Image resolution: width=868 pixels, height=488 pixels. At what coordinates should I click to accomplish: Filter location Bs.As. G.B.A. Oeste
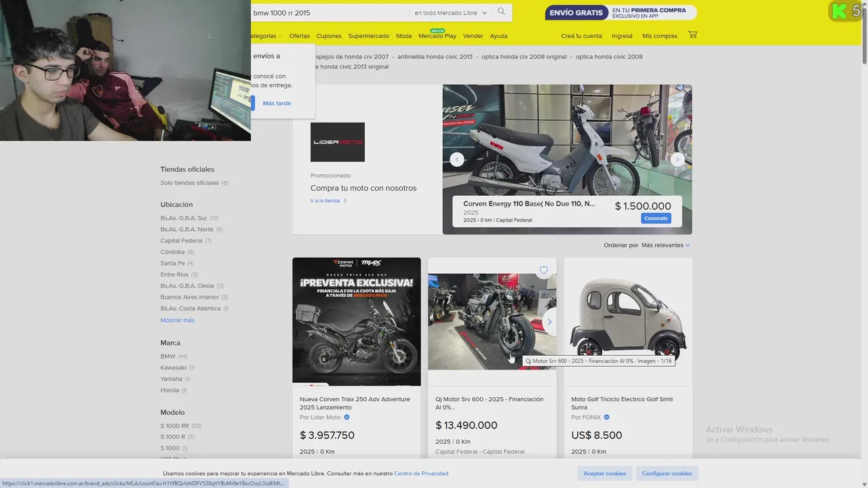tap(192, 286)
